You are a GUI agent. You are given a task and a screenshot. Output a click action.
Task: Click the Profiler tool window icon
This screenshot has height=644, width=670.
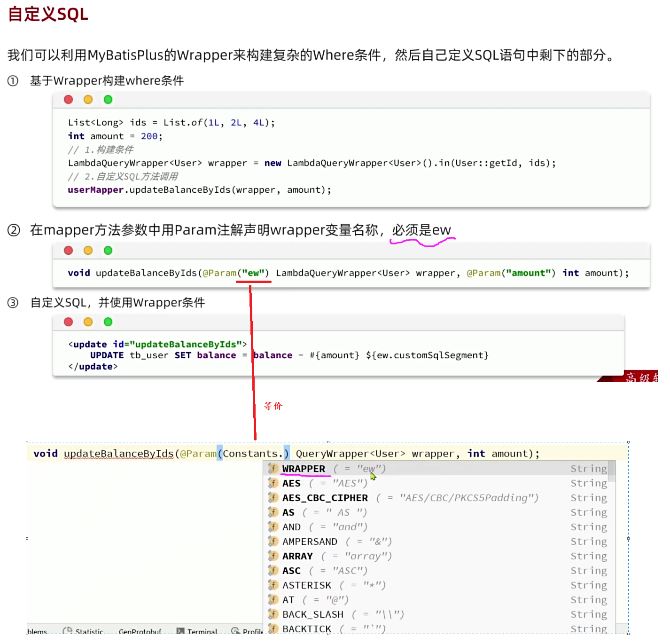[235, 631]
